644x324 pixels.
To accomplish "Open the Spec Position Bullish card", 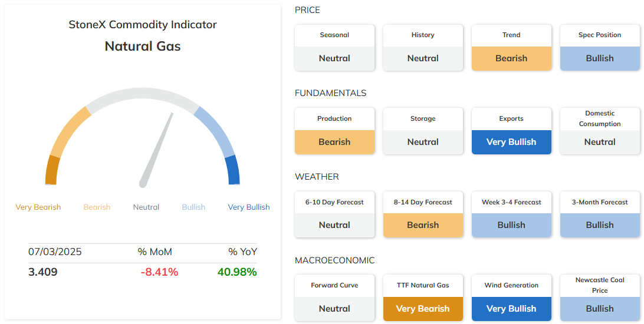I will [x=600, y=48].
